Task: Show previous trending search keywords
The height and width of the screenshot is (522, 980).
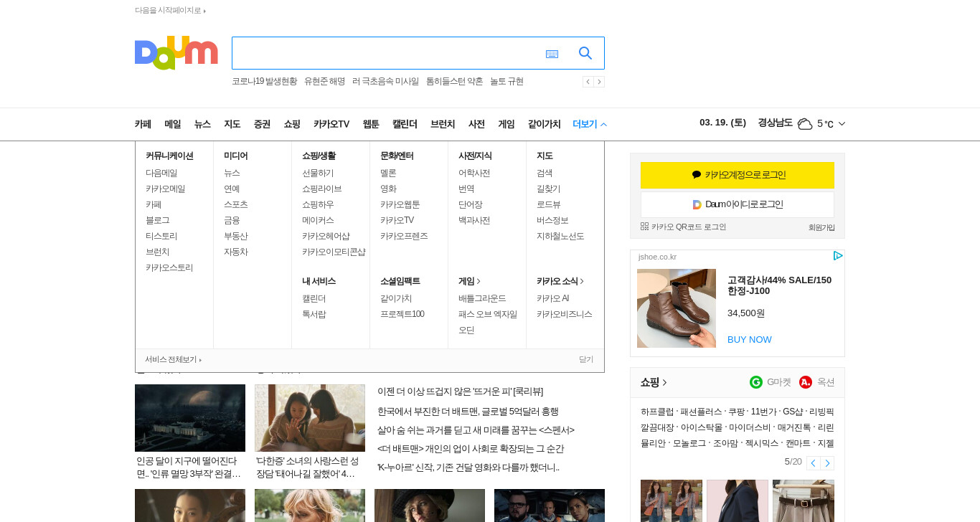Action: pos(588,82)
